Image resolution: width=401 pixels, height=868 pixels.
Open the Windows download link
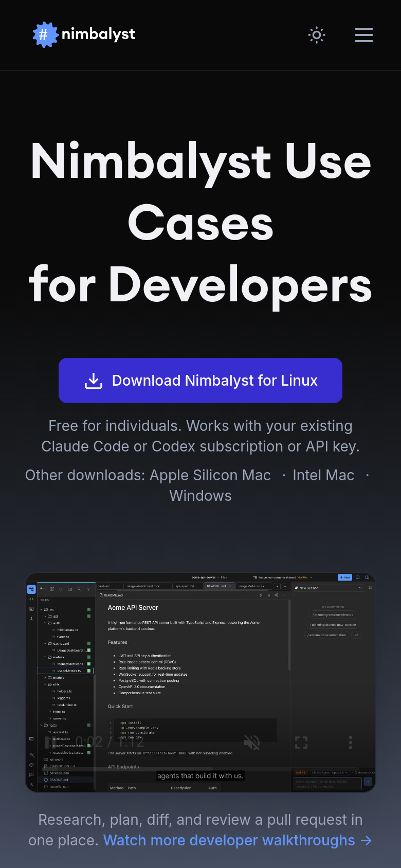click(200, 496)
